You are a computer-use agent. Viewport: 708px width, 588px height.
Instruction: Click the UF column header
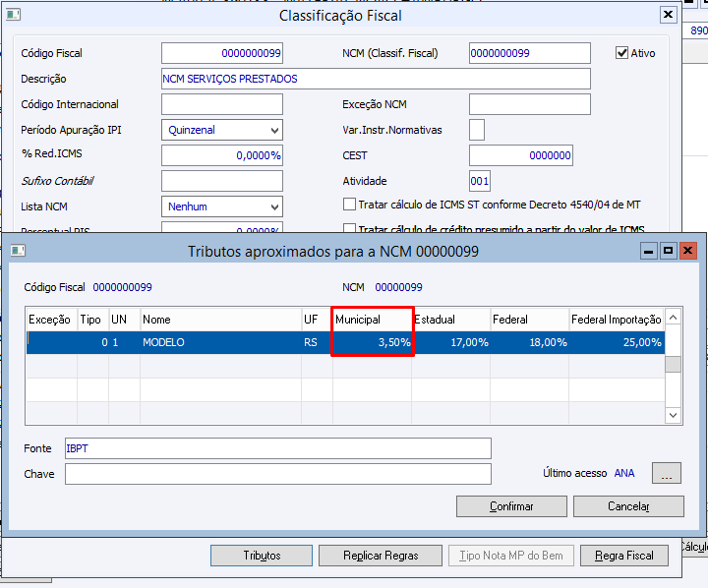(317, 320)
